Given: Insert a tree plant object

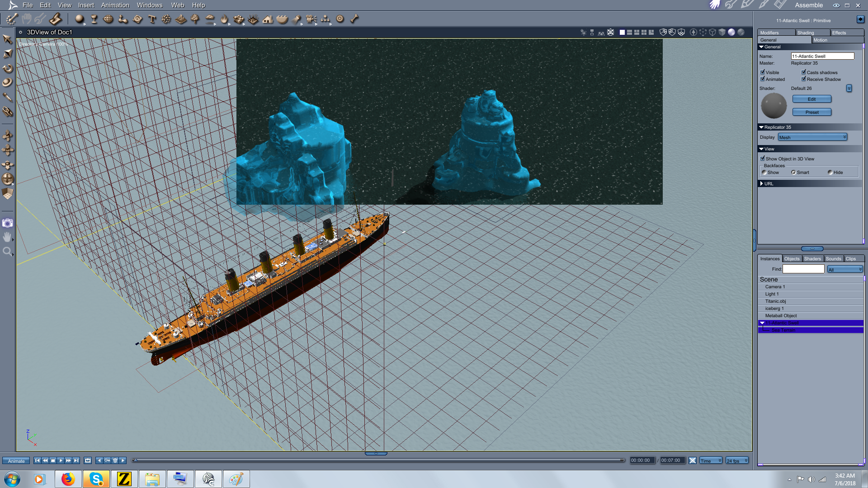Looking at the screenshot, I should [195, 19].
